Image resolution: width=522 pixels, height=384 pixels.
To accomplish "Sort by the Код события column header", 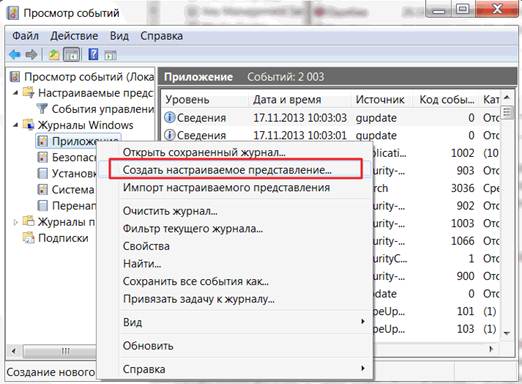I will click(x=447, y=99).
